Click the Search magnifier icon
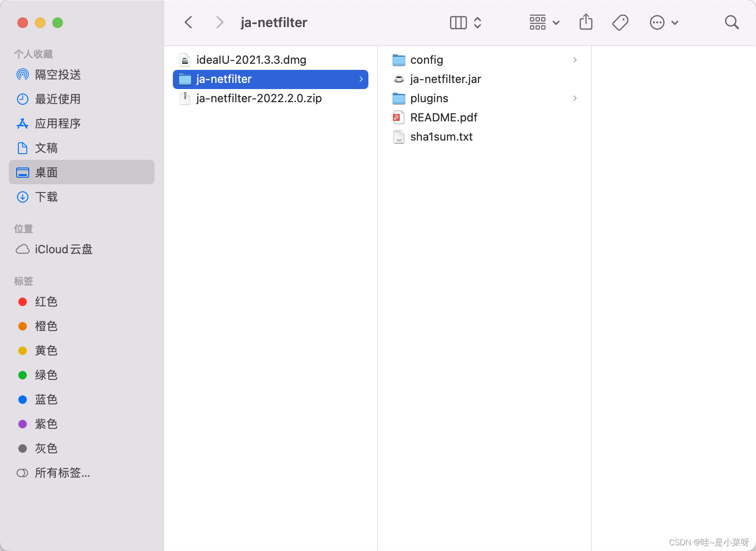Image resolution: width=756 pixels, height=551 pixels. [x=732, y=22]
